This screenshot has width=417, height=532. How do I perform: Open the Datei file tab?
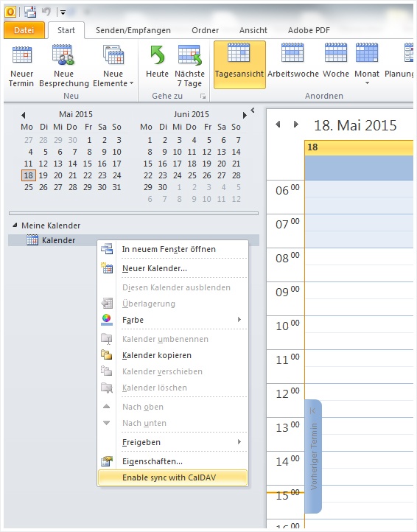tap(24, 30)
